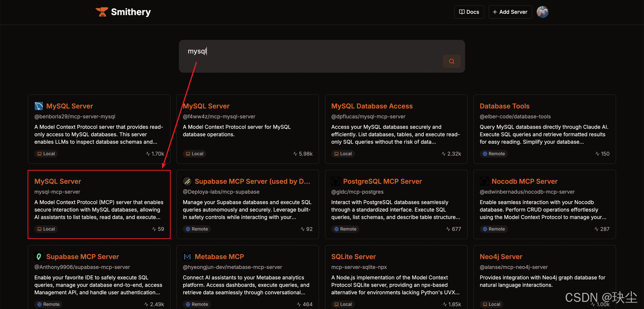644x309 pixels.
Task: Open Metabase MCP card title
Action: tap(219, 257)
